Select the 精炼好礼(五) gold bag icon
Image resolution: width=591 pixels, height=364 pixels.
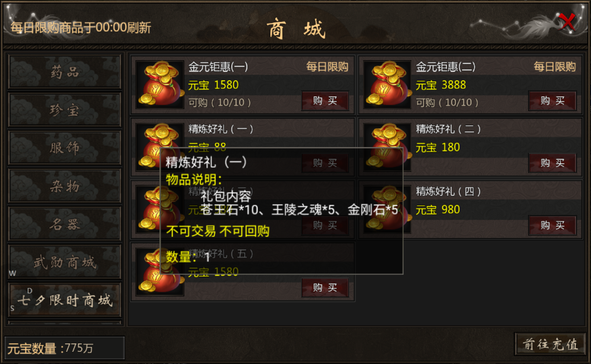coord(160,272)
